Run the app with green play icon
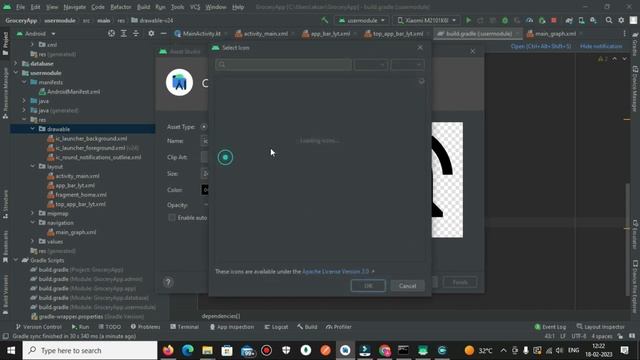 pos(469,20)
